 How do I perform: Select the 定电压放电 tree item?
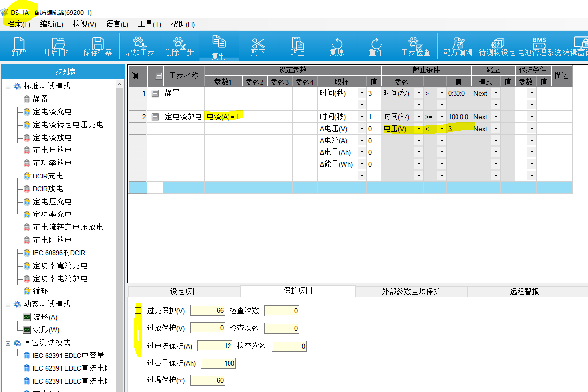pyautogui.click(x=52, y=150)
